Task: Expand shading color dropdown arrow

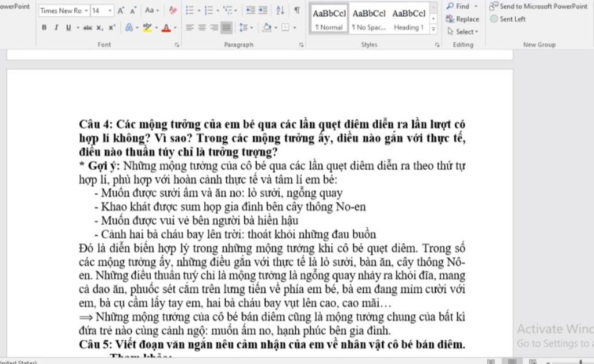Action: [x=276, y=28]
